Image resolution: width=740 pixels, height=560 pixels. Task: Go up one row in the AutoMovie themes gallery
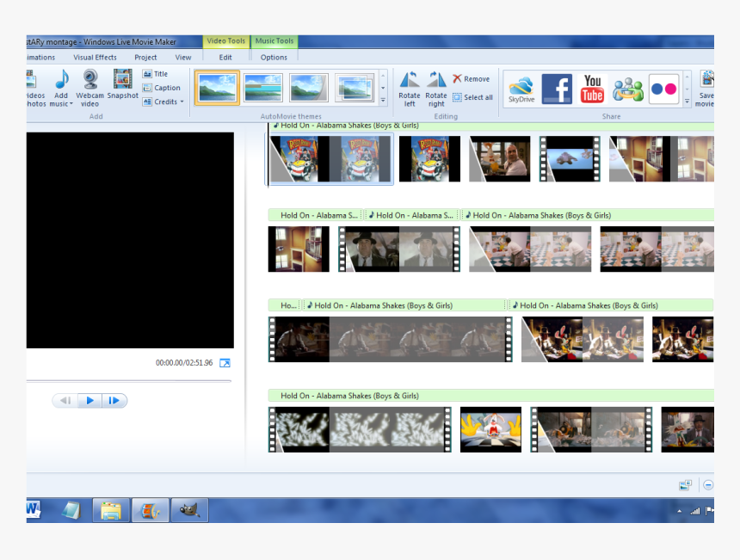[x=383, y=75]
